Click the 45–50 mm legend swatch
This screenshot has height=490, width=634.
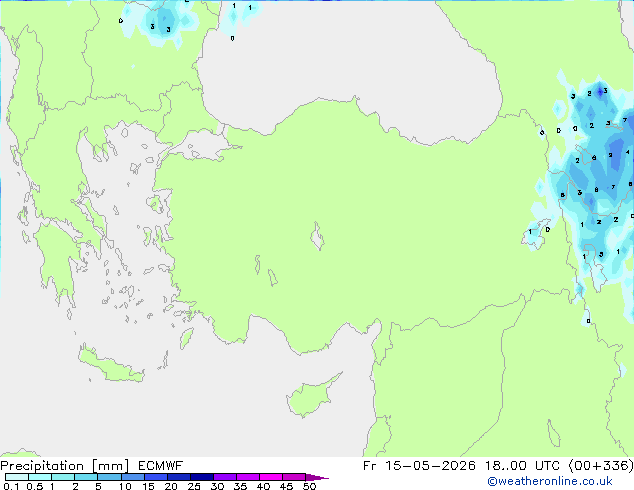[294, 477]
